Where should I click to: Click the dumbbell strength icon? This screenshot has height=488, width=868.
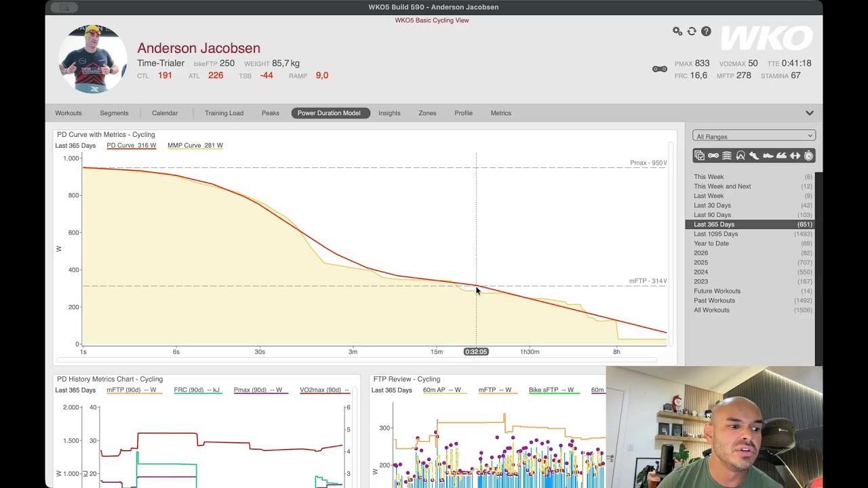tap(795, 156)
